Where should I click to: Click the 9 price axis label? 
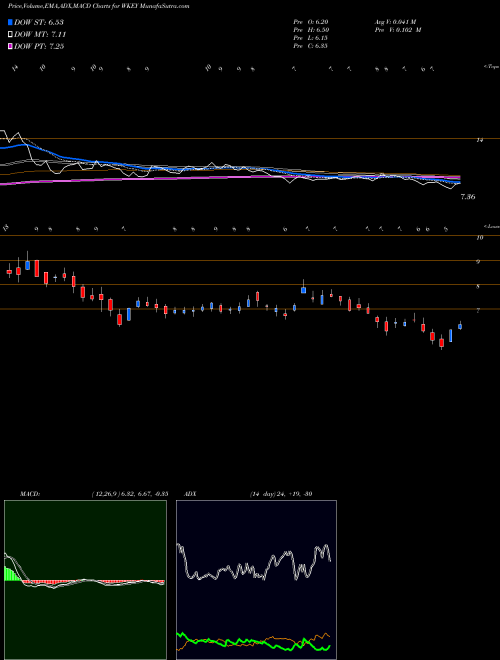coord(478,262)
